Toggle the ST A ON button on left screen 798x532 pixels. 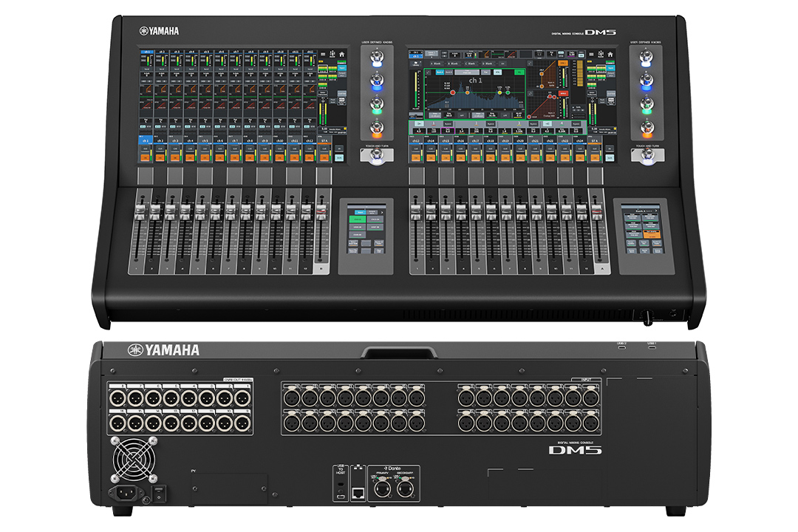[x=324, y=158]
